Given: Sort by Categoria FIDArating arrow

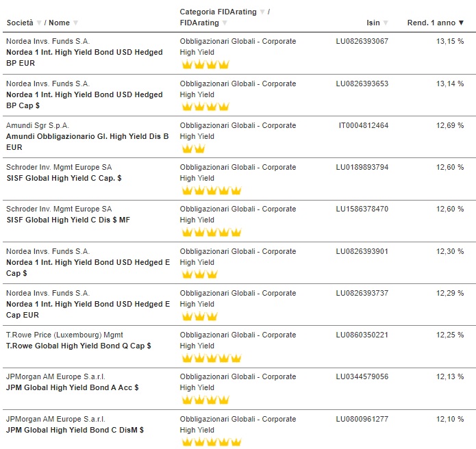Looking at the screenshot, I should tap(262, 12).
